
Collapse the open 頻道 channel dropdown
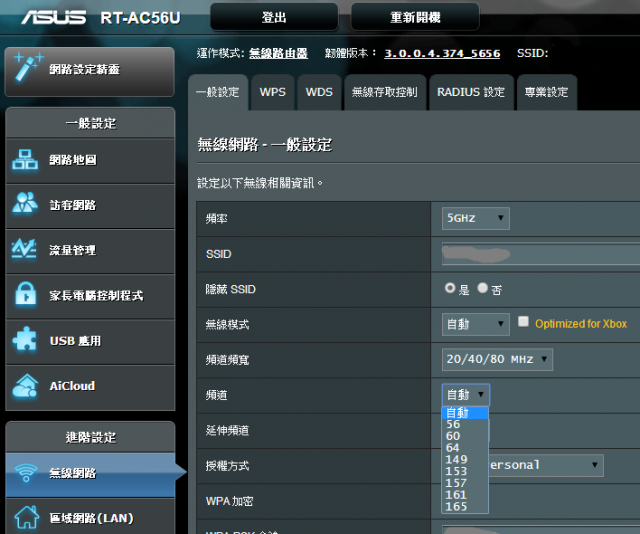pyautogui.click(x=466, y=395)
